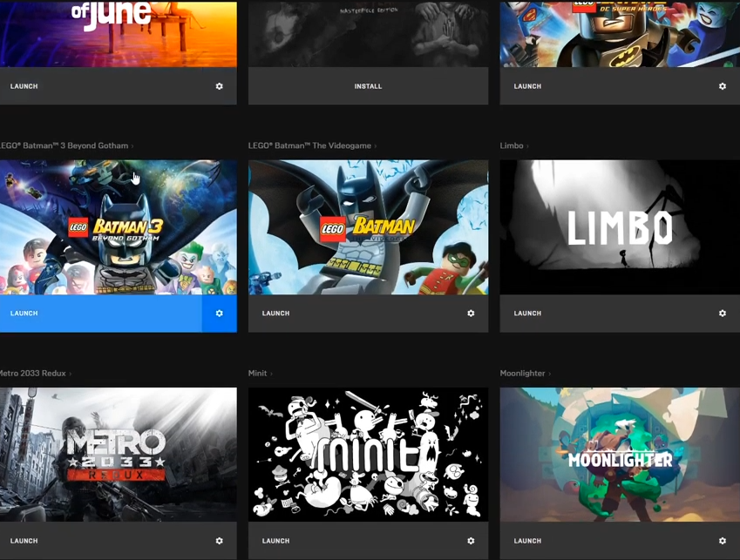Open LEGO Batman 3 Beyond Gotham title link
This screenshot has width=740, height=560.
tap(65, 145)
